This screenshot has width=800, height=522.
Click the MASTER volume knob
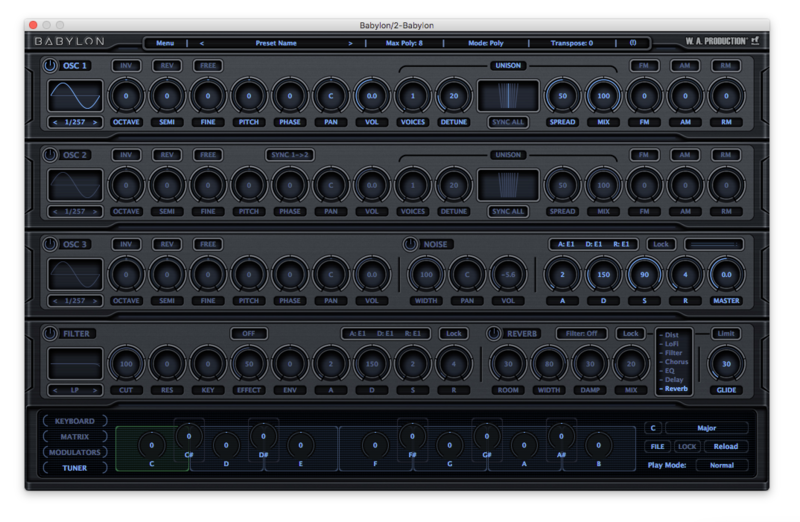727,275
